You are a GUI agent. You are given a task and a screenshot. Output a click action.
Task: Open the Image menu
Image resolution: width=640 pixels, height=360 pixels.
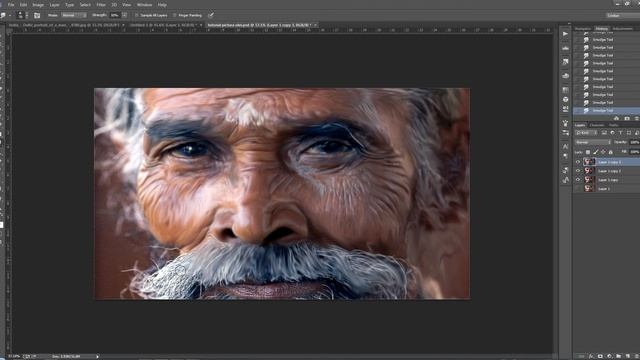click(x=38, y=5)
